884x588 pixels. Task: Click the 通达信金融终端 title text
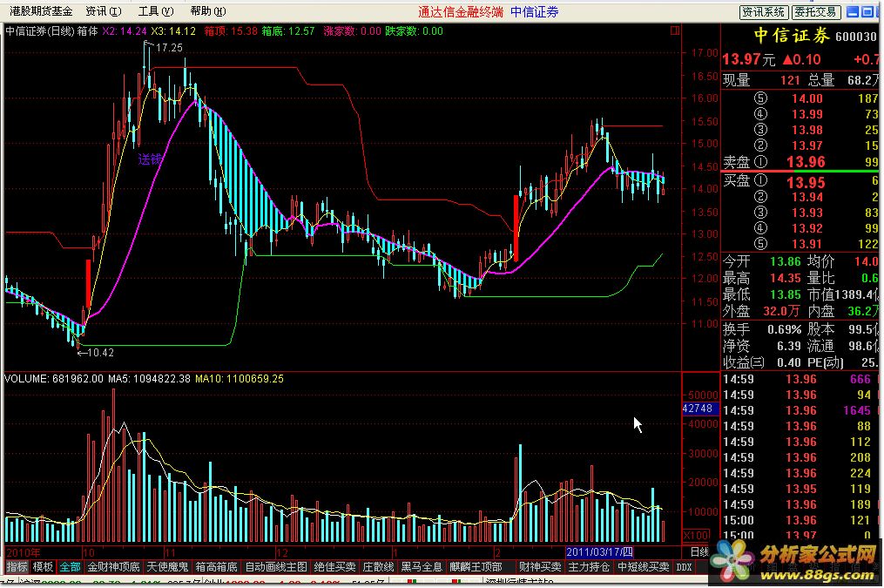point(461,12)
